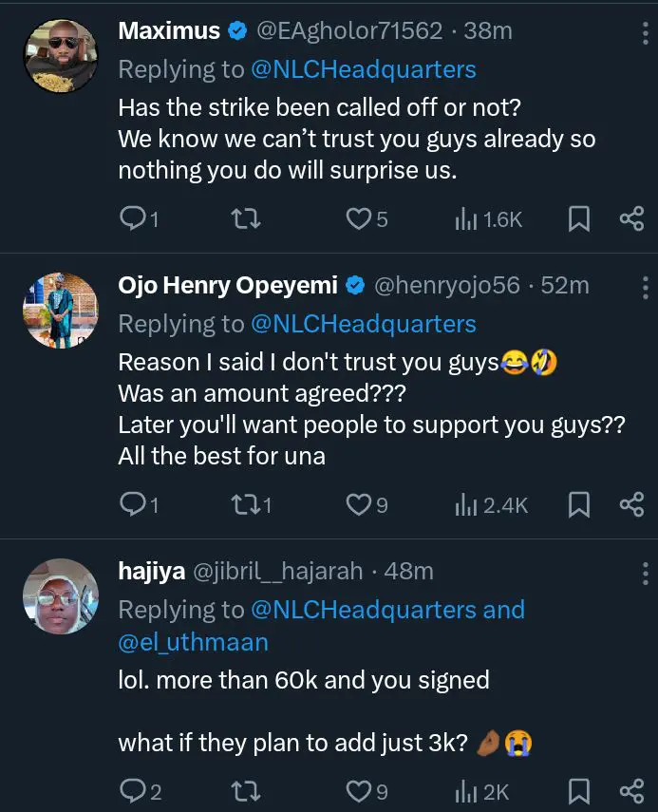This screenshot has width=658, height=812.
Task: Share Maximus's tweet
Action: 631,219
